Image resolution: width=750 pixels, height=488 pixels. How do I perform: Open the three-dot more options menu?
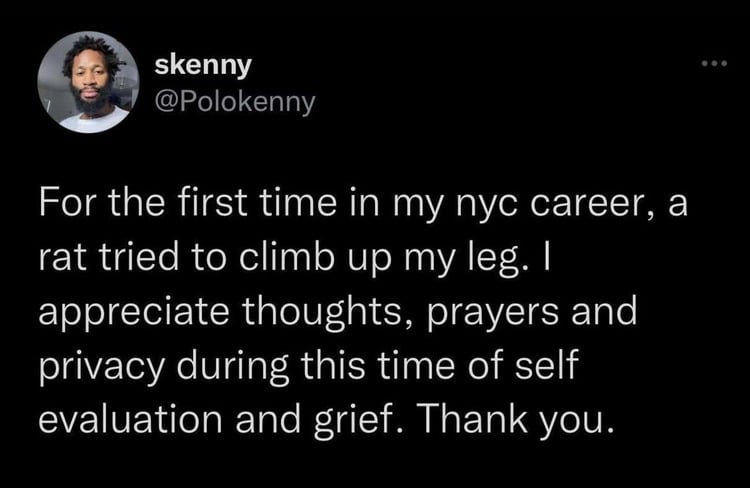point(715,63)
